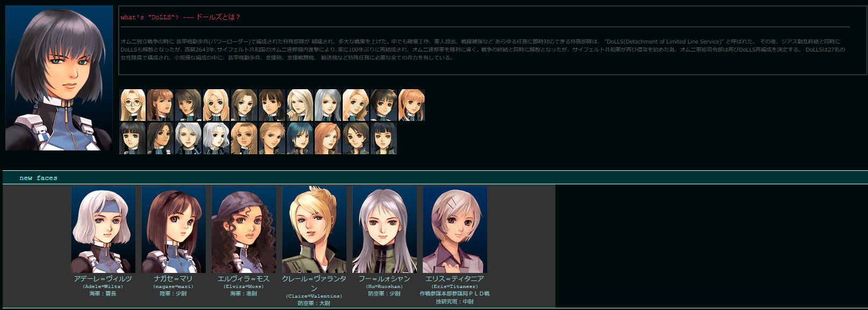Click the name エルヴィラ=モス
The image size is (868, 310).
point(244,279)
